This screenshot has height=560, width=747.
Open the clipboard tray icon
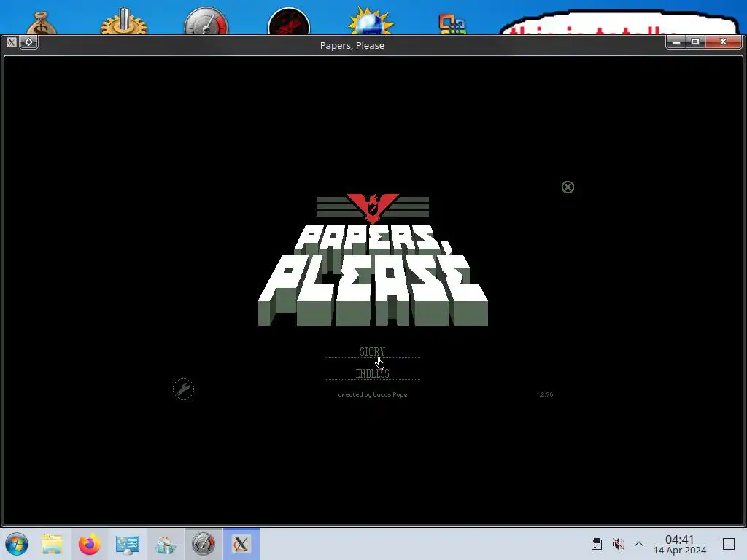click(x=597, y=544)
